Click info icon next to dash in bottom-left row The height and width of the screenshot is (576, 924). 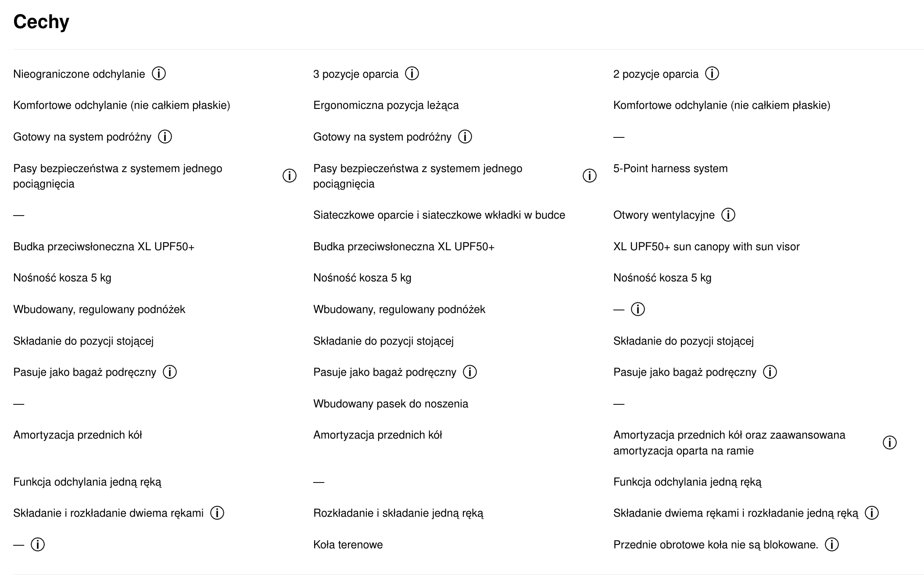point(38,545)
